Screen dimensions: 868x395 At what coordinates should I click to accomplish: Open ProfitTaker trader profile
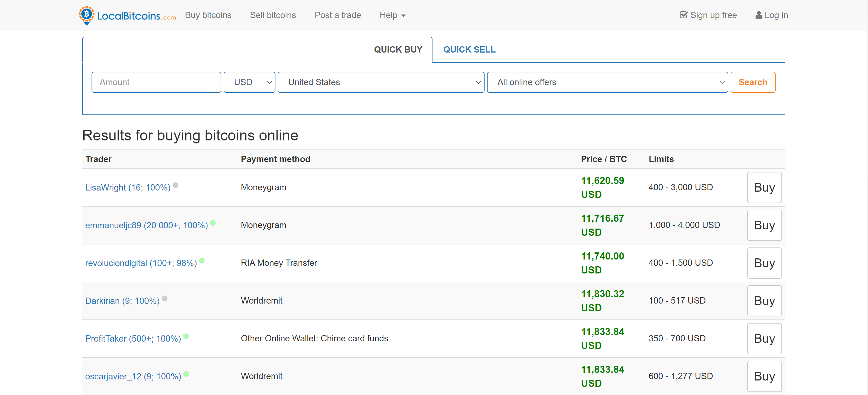(x=133, y=339)
